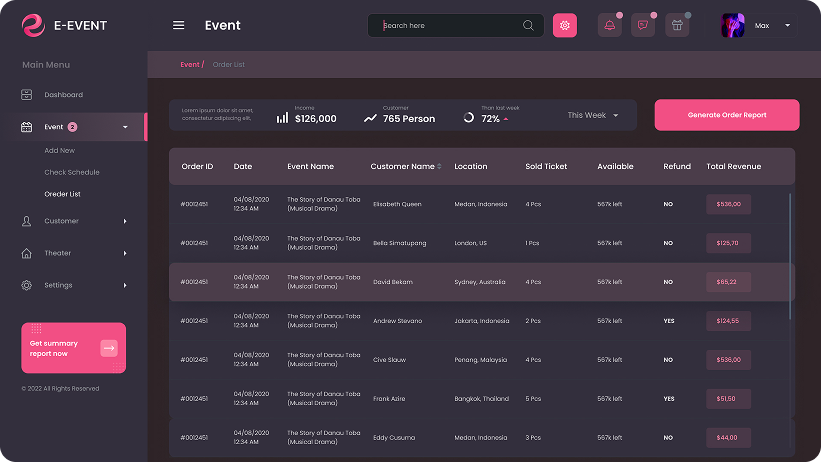
Task: Open the gift box icon
Action: [x=677, y=25]
